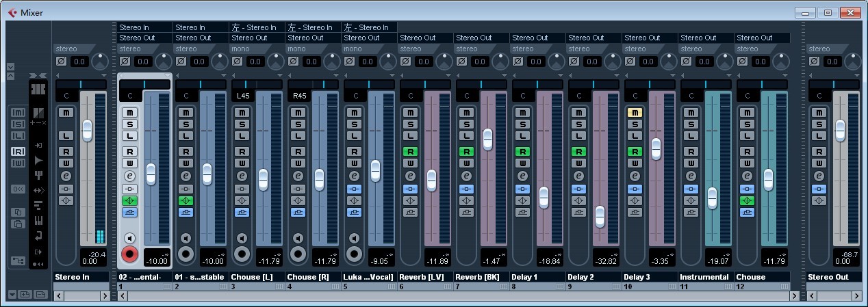
Task: Click the global solo state button in common panel
Action: (18, 124)
